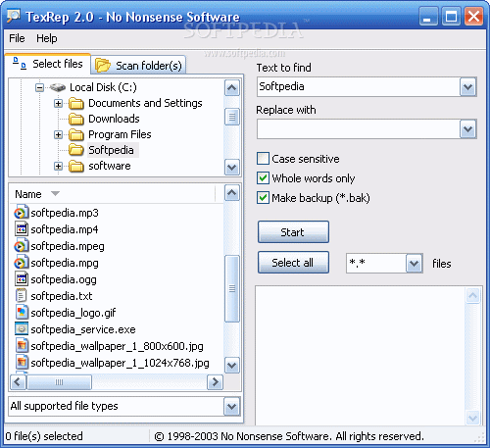This screenshot has width=490, height=448.
Task: Open the *.* file mask dropdown
Action: coord(414,264)
